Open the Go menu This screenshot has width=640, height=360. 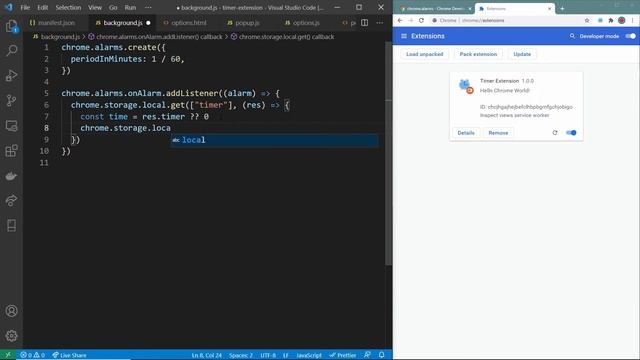pos(113,7)
